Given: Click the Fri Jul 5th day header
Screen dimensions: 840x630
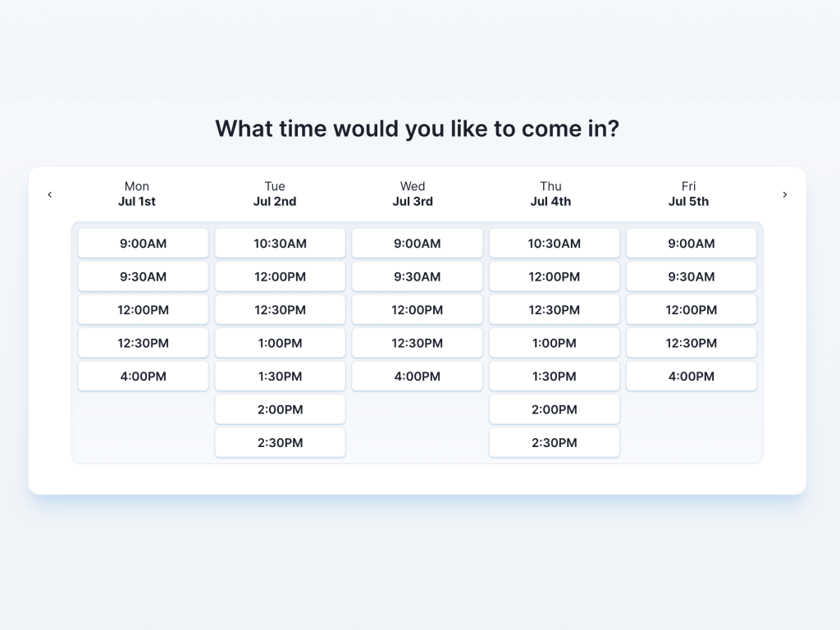Looking at the screenshot, I should point(688,194).
